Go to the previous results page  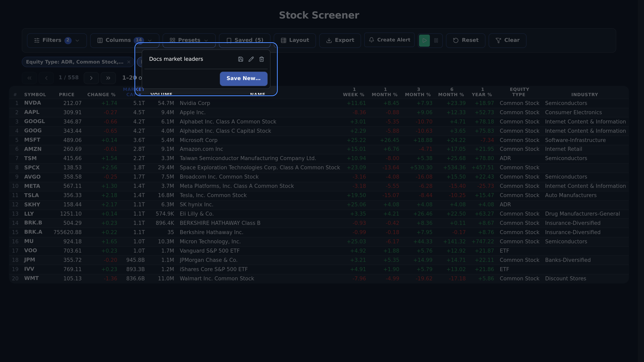point(46,78)
